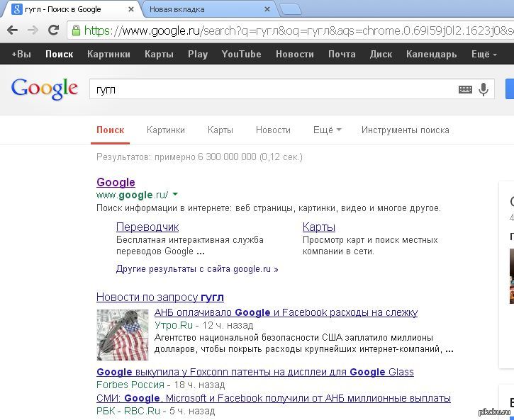The width and height of the screenshot is (514, 420).
Task: Switch to the 'Новая вкладка' tab
Action: (210, 9)
